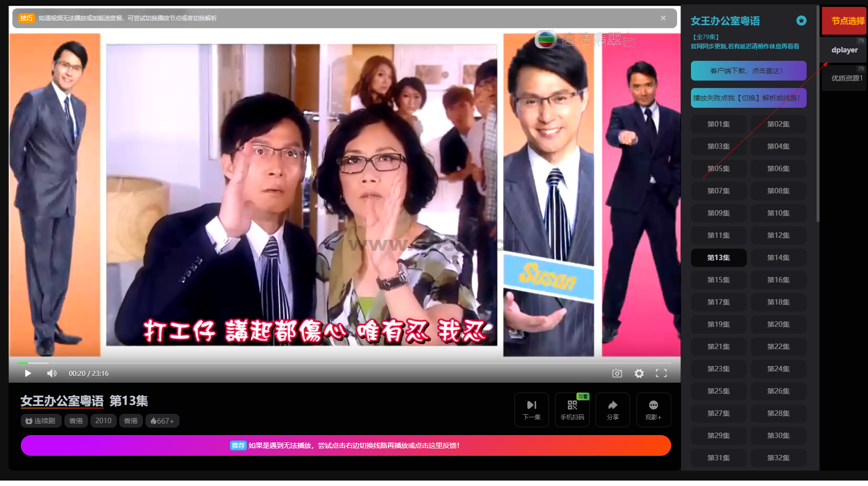Viewport: 868px width, 486px height.
Task: Play episode 第12集
Action: click(778, 235)
